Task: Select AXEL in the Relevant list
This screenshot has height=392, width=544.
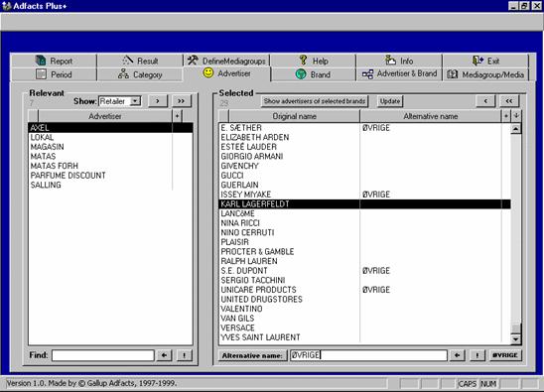Action: click(110, 128)
